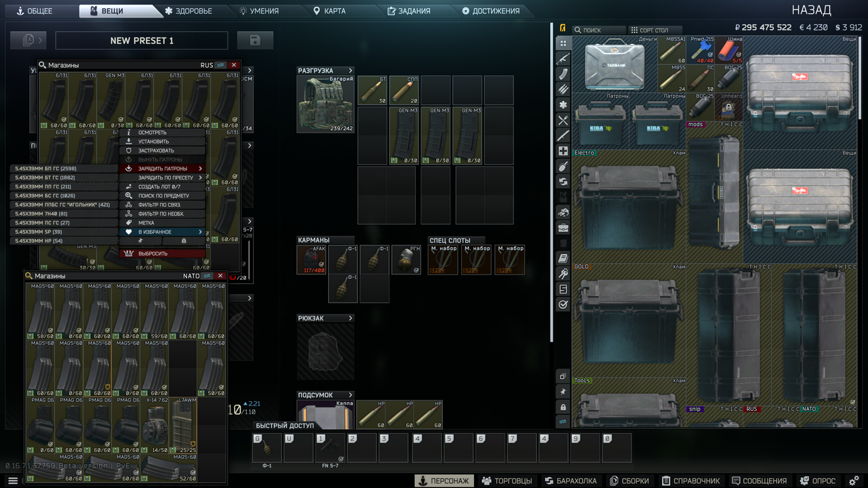Filter stash by magazines icon
Screen dimensions: 868x488
point(563,74)
